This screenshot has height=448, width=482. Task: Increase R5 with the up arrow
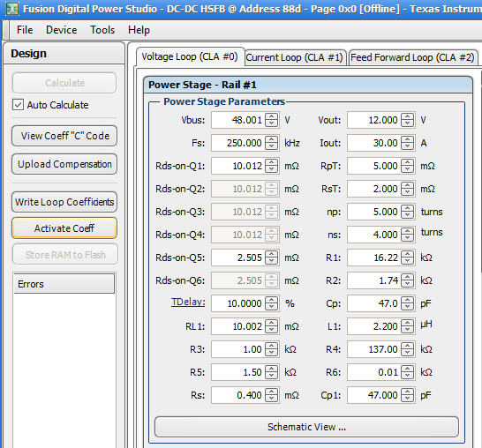271,369
